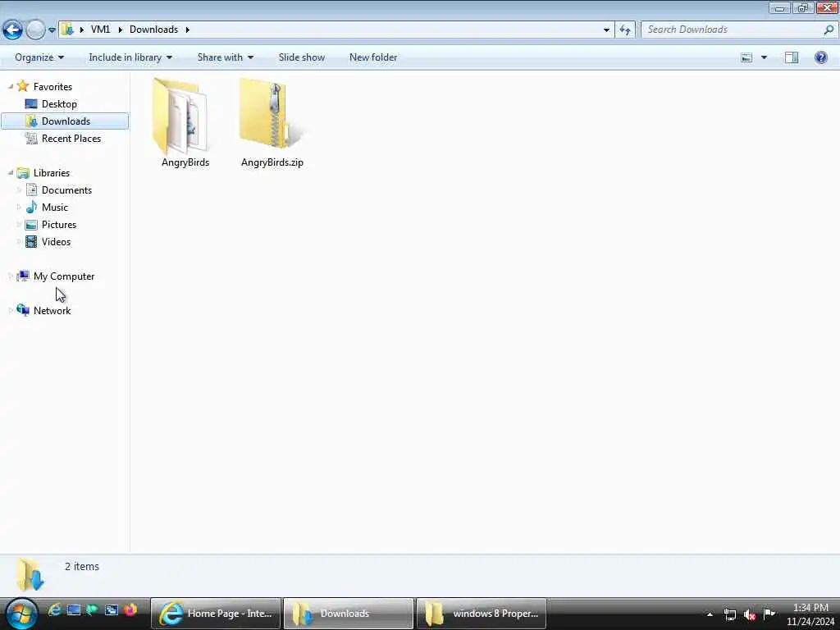Open Recent Places in navigation pane
This screenshot has height=630, width=840.
[71, 138]
